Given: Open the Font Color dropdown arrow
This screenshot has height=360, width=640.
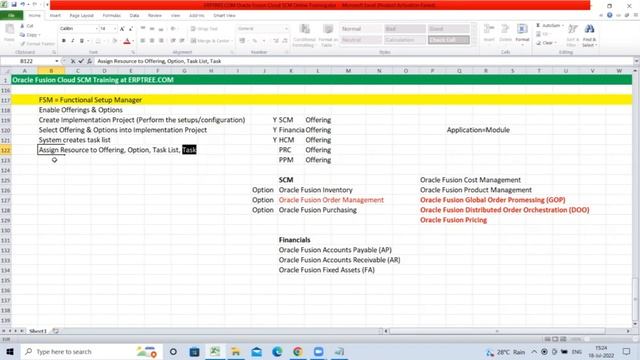Looking at the screenshot, I should tap(133, 41).
